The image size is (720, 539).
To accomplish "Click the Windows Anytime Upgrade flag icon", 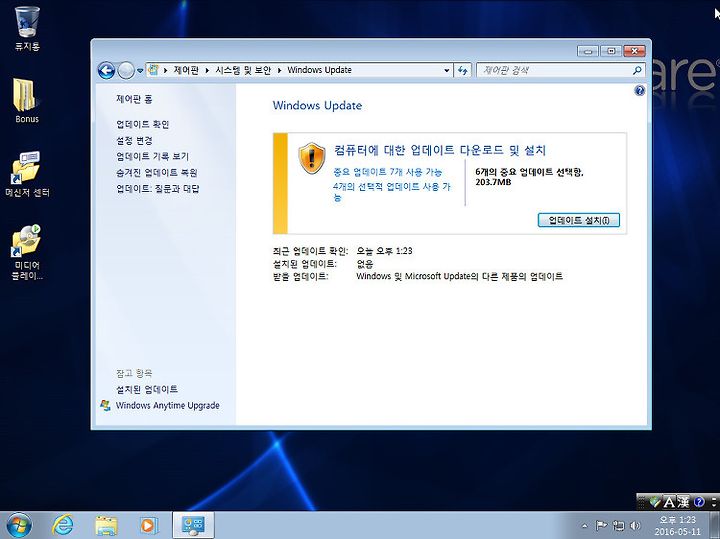I will point(106,405).
